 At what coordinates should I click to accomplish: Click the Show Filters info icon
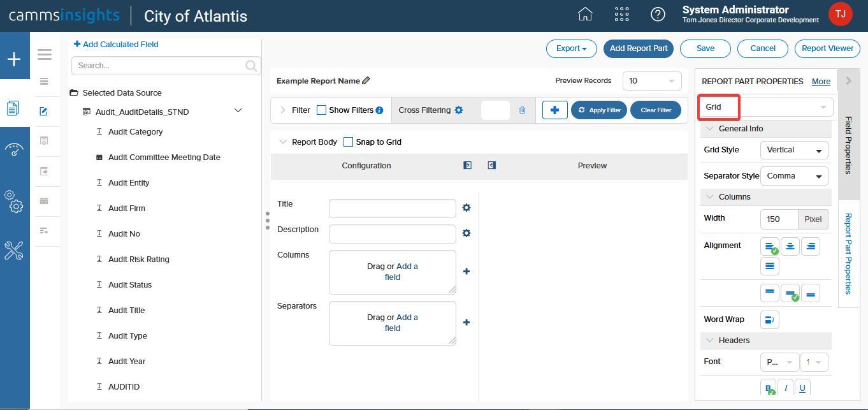click(x=379, y=110)
